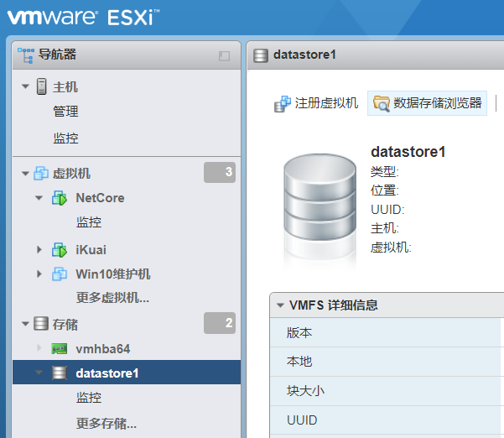Open 数据存储浏览器 button
The image size is (504, 438).
pyautogui.click(x=427, y=103)
